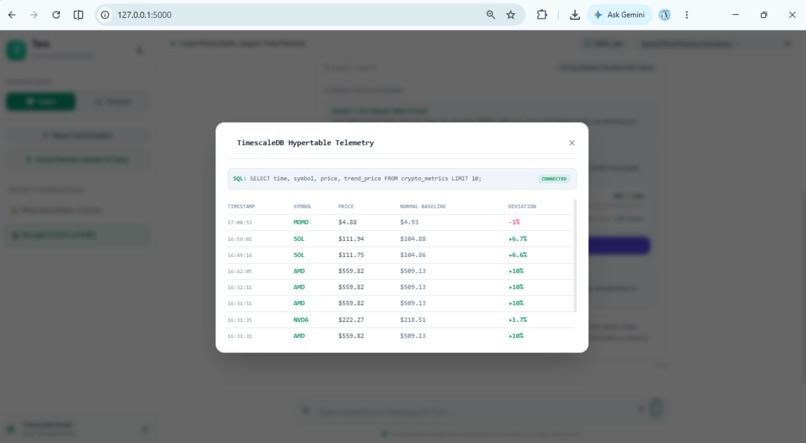This screenshot has height=443, width=806.
Task: Open the Chrome three-dot menu
Action: 687,15
